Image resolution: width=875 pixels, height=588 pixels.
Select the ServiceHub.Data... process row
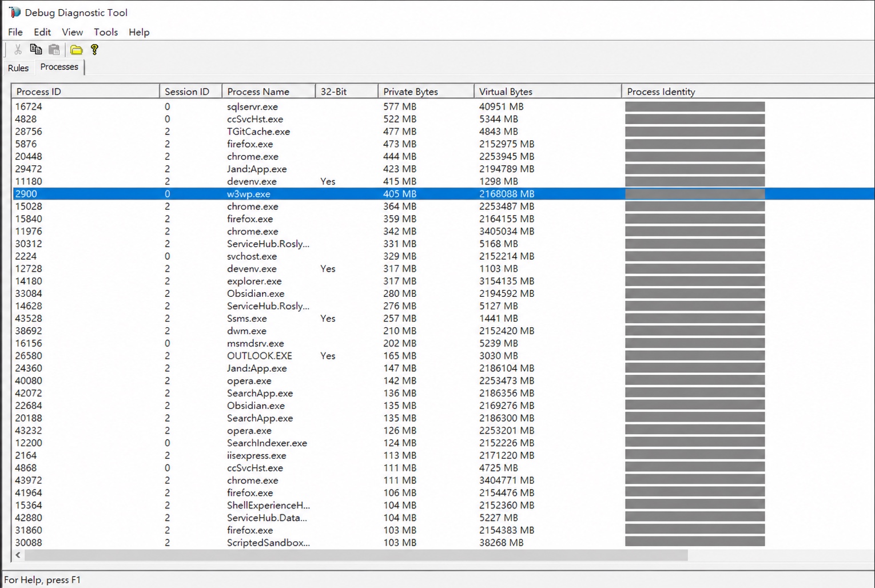click(443, 518)
